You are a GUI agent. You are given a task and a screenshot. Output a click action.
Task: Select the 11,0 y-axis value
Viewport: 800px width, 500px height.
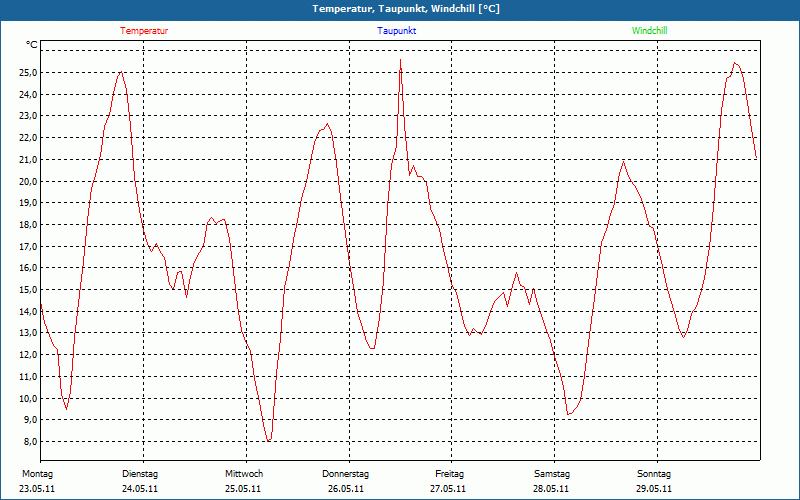(28, 377)
